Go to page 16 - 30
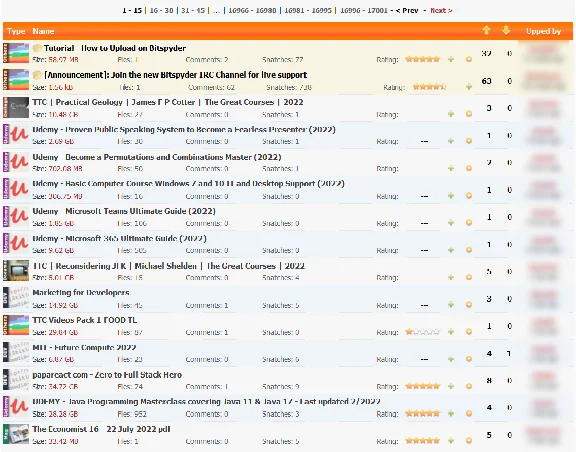The width and height of the screenshot is (576, 452). tap(161, 10)
